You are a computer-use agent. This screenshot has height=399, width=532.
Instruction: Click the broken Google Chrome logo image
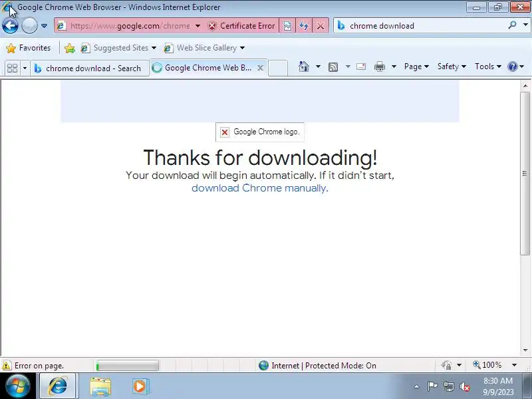[x=260, y=132]
